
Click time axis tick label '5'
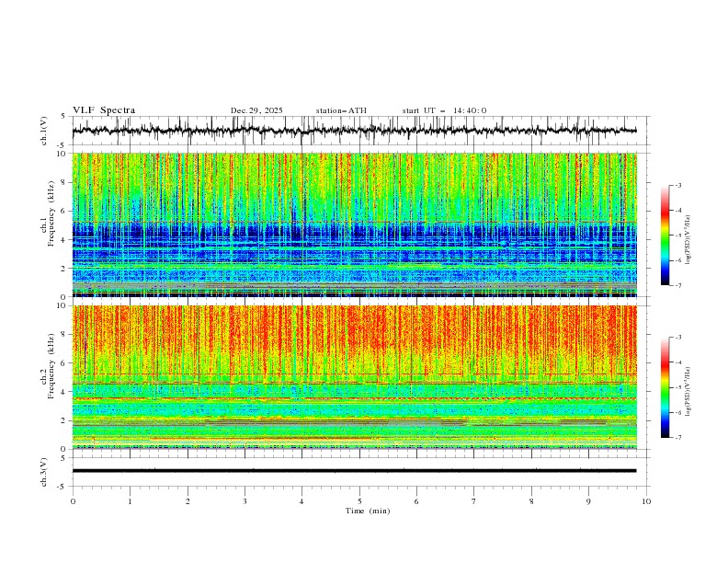359,501
